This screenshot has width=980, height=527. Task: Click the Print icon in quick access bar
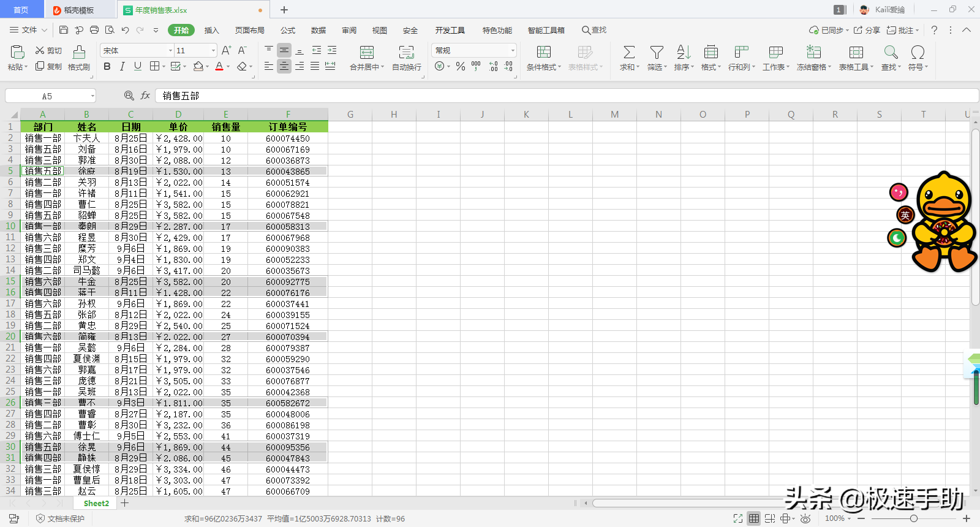[x=94, y=30]
